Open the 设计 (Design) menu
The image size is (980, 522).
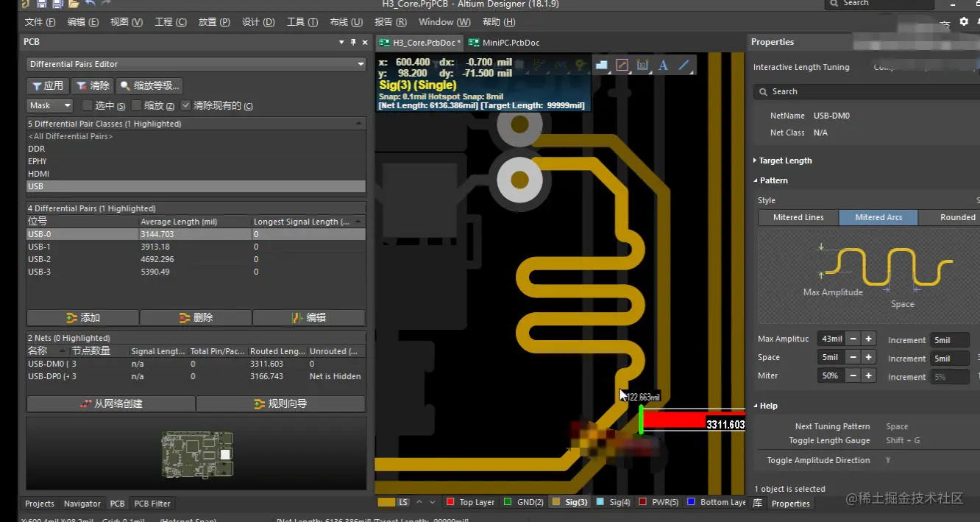tap(258, 22)
